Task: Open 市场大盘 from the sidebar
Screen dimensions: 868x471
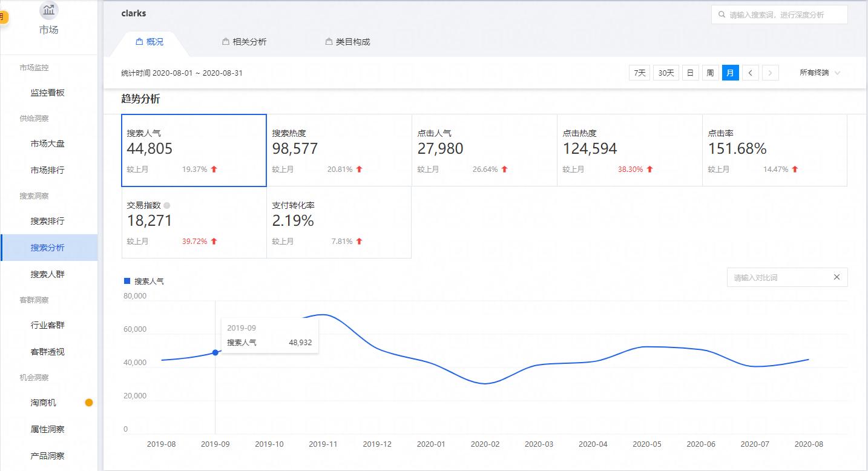Action: (x=47, y=143)
